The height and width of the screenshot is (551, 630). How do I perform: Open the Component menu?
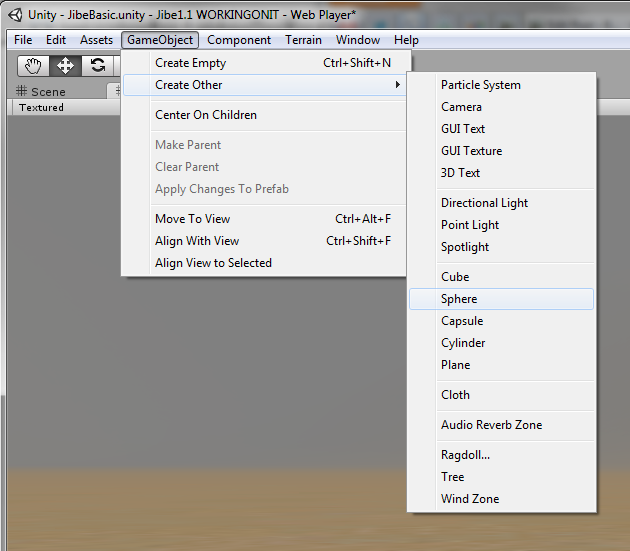[239, 40]
